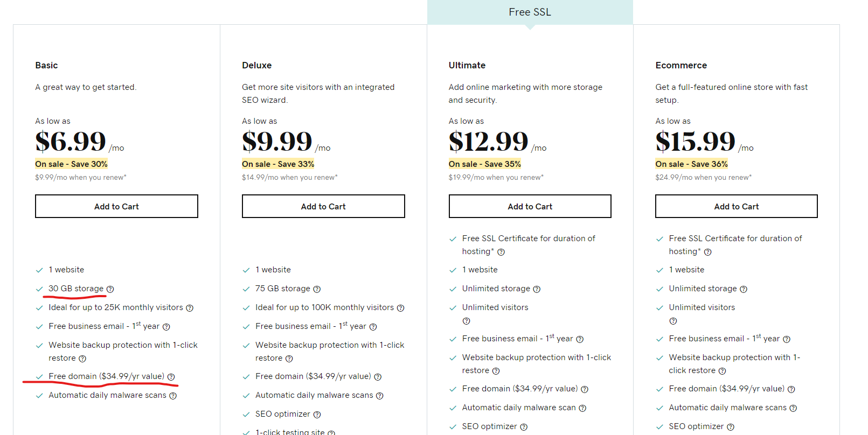
Task: Add the Ecommerce plan to cart
Action: point(737,206)
